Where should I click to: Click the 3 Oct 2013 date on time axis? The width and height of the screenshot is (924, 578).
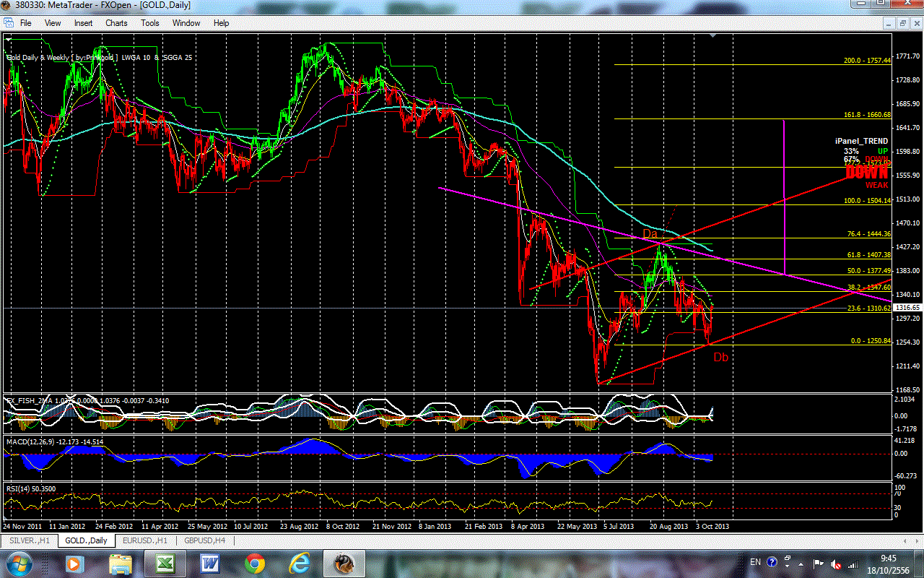[x=712, y=526]
